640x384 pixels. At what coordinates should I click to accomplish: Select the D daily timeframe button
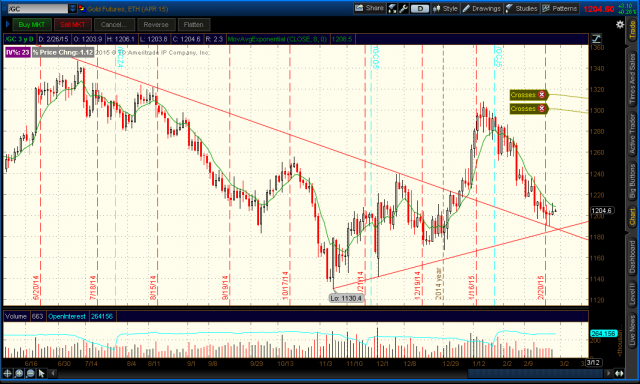(x=420, y=9)
